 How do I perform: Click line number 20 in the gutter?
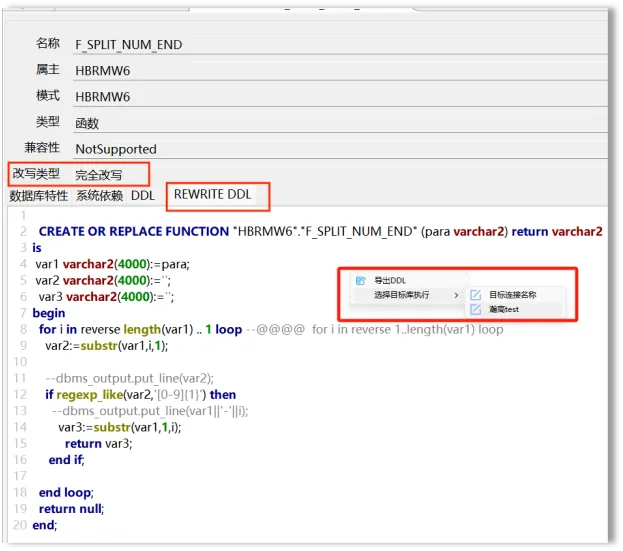click(19, 525)
